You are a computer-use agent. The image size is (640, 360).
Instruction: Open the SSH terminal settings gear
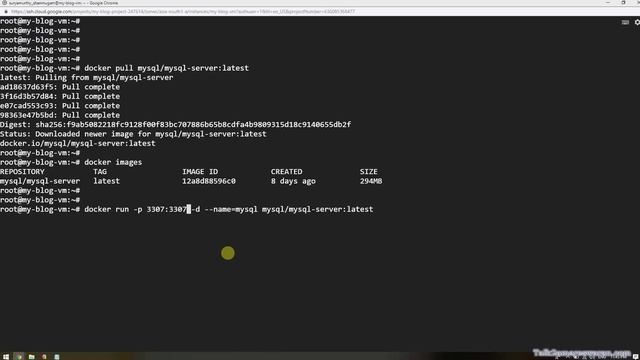(x=637, y=22)
